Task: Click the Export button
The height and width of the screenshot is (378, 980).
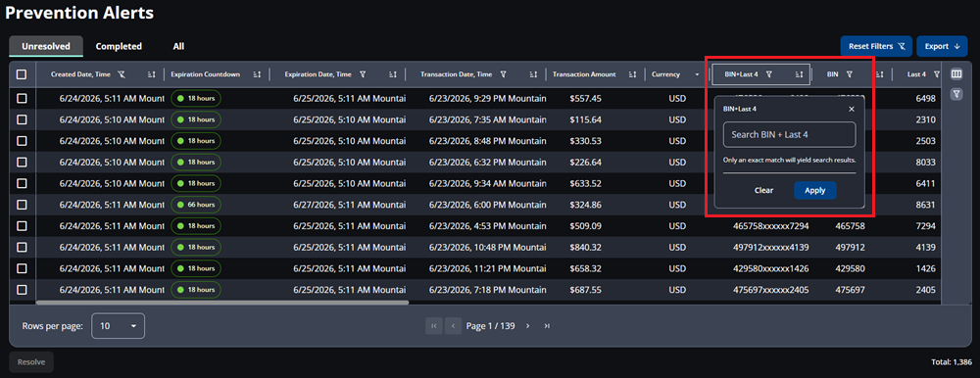Action: [942, 46]
